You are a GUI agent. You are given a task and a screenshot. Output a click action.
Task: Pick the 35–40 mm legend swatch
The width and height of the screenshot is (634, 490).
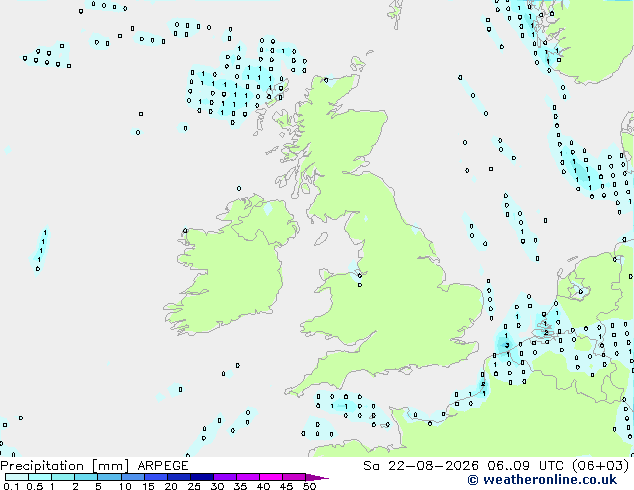point(247,477)
